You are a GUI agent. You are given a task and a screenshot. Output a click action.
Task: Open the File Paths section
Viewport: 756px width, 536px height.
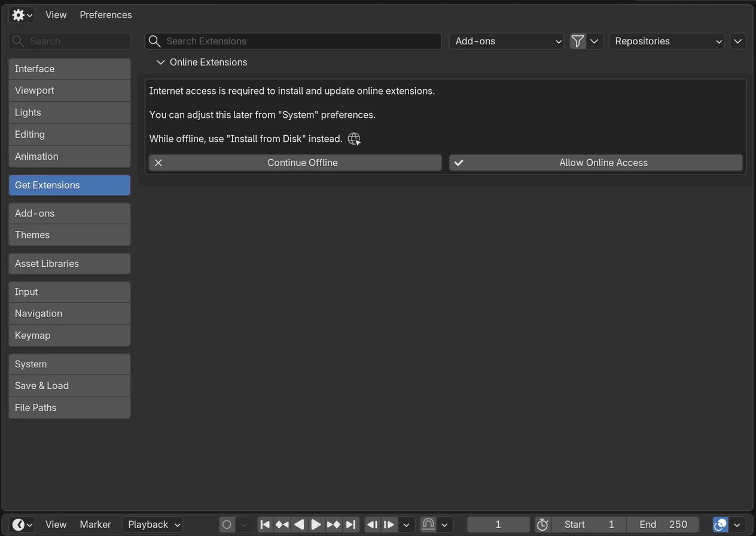tap(69, 408)
